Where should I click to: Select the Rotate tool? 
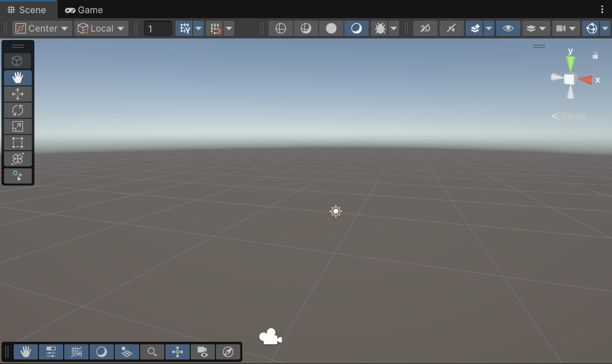pyautogui.click(x=18, y=110)
